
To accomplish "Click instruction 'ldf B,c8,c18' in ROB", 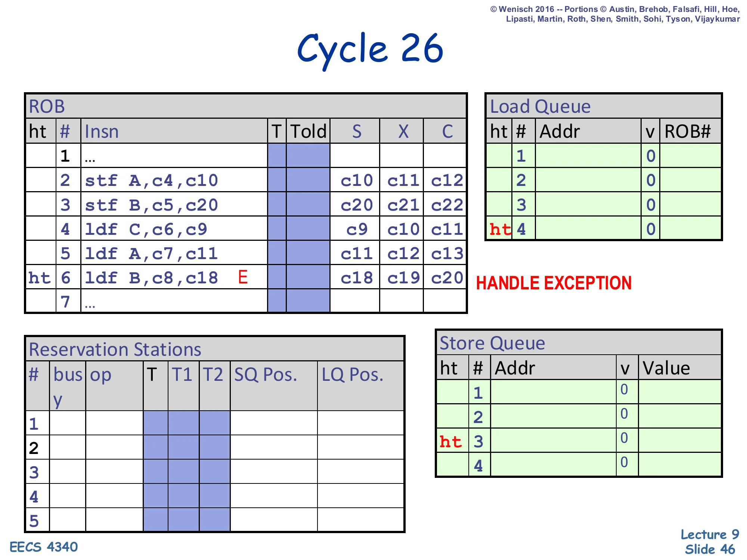I will click(x=151, y=278).
